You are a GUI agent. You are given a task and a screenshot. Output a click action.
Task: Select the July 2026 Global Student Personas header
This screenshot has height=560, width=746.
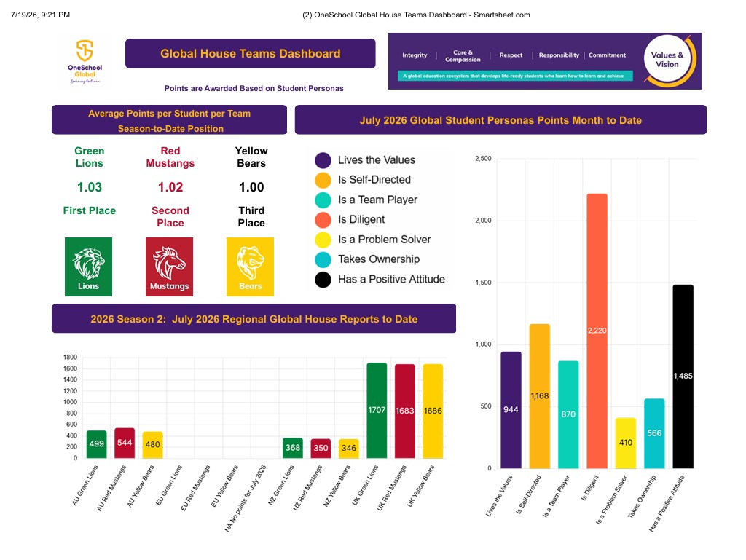(x=500, y=120)
